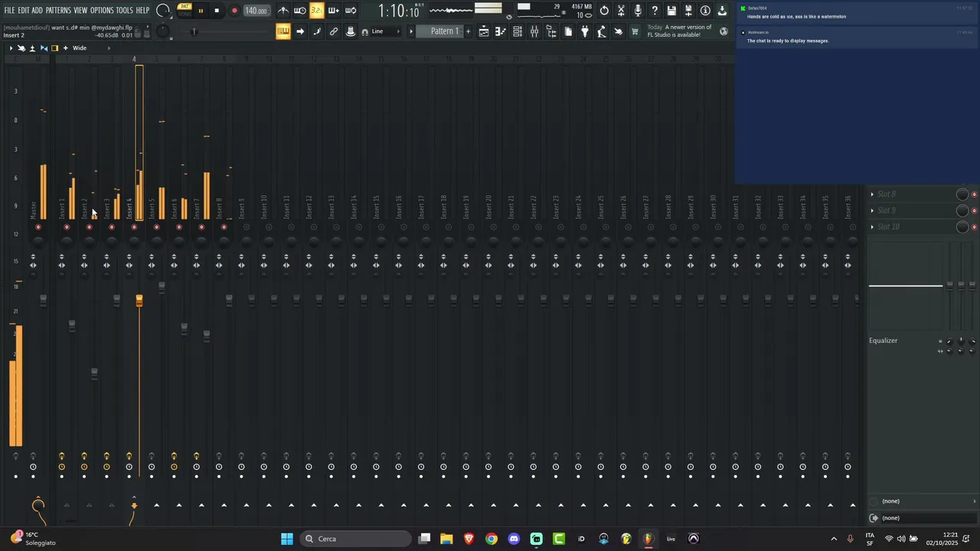Screen dimensions: 980x551
Task: Open Discord from the taskbar
Action: [514, 539]
